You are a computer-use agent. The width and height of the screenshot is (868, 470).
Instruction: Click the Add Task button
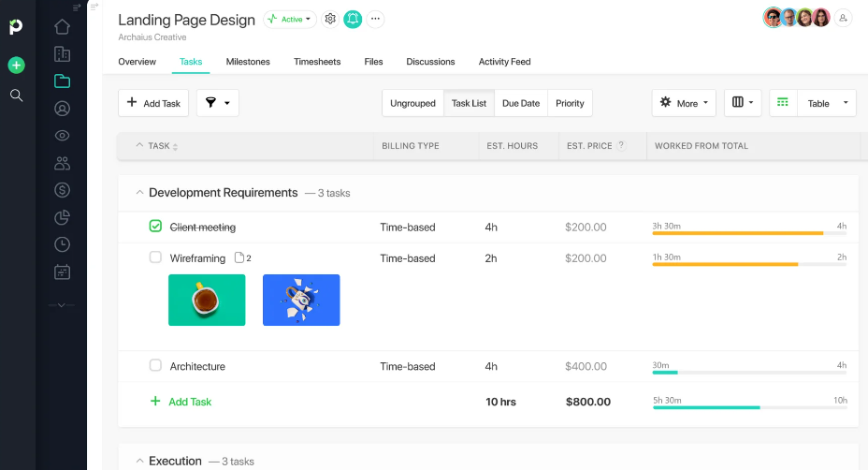(x=154, y=103)
